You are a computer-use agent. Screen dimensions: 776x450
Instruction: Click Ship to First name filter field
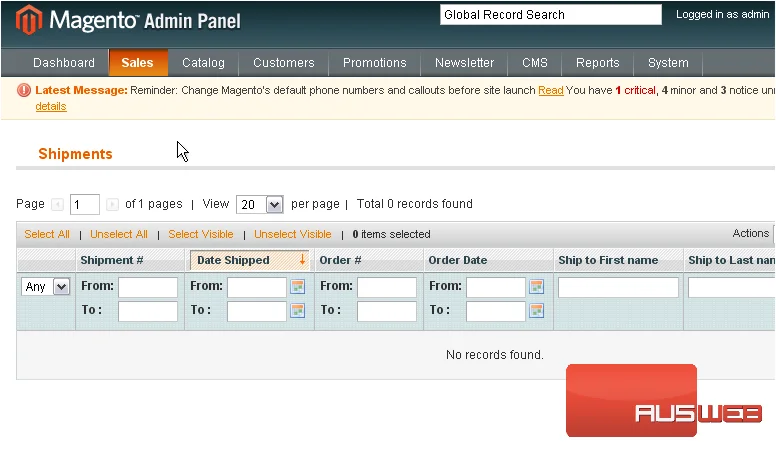click(618, 287)
